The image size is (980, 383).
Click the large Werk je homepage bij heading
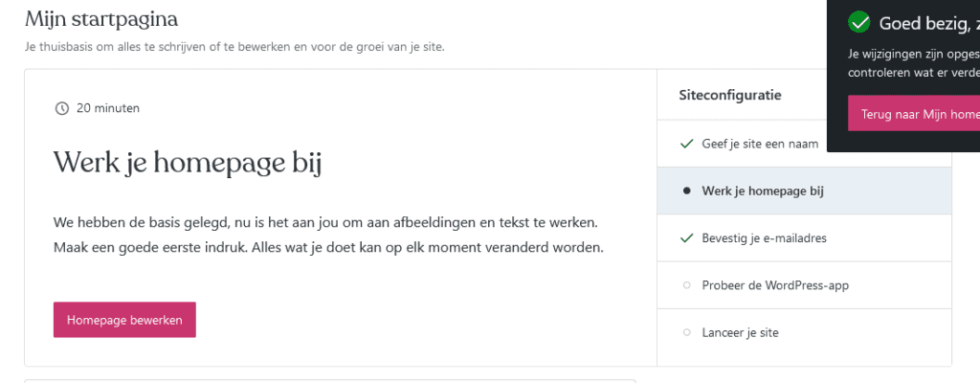(x=188, y=164)
